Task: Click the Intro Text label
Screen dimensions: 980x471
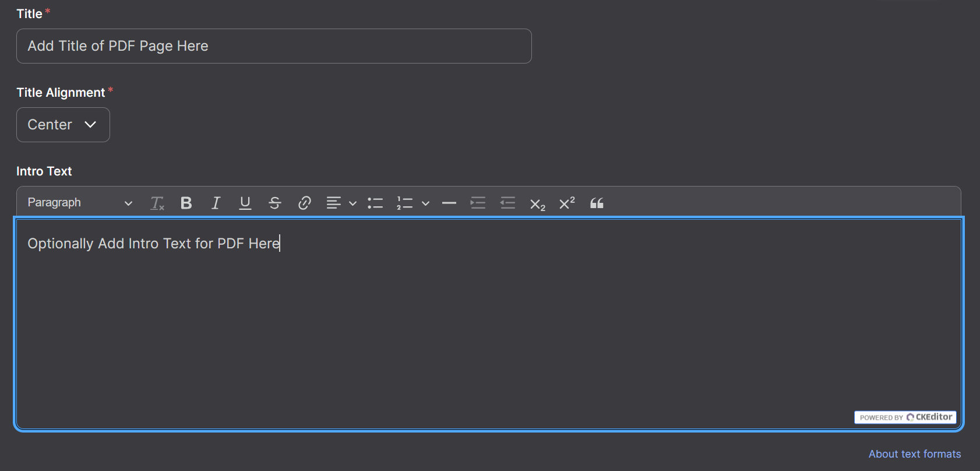Action: tap(44, 171)
